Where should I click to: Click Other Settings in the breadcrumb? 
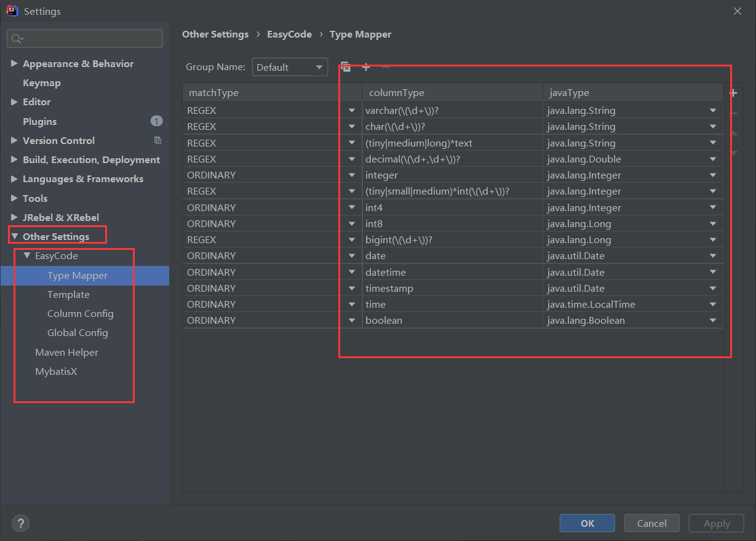pos(215,34)
